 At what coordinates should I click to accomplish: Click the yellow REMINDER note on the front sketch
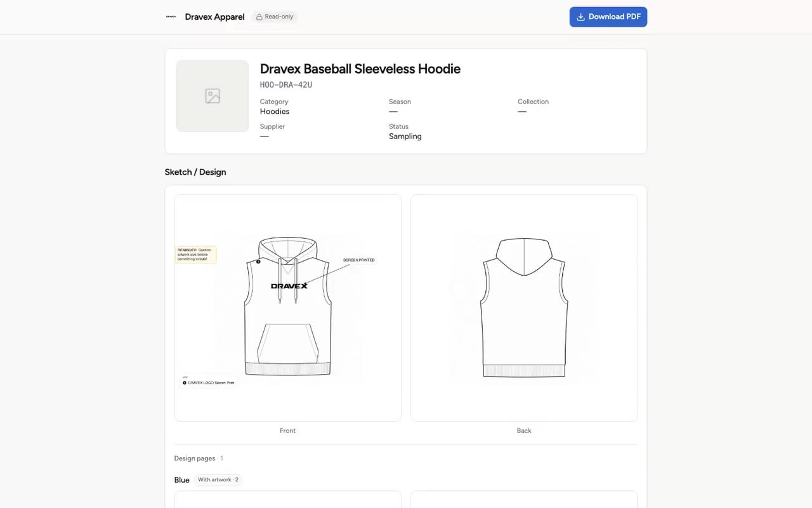[196, 255]
